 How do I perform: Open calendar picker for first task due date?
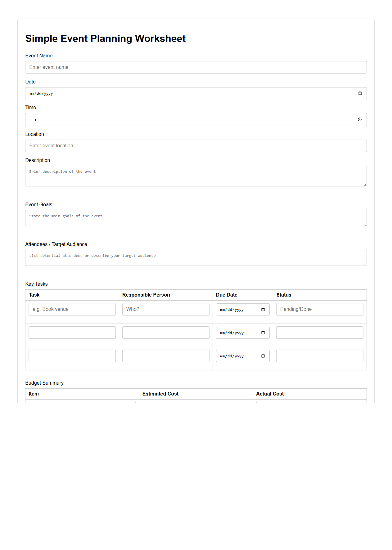point(263,309)
